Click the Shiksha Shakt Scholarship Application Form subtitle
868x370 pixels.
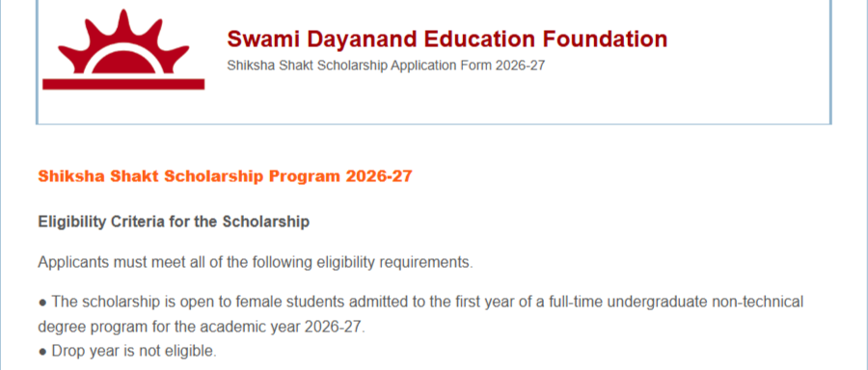coord(386,66)
